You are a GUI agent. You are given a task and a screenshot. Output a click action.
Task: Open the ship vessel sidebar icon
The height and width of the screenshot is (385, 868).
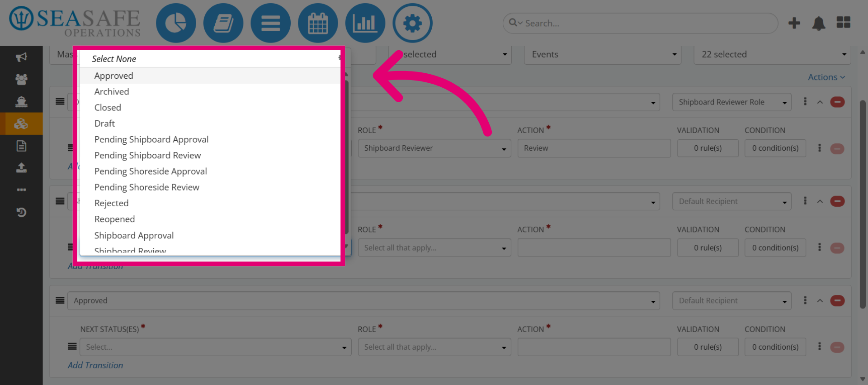pyautogui.click(x=21, y=101)
